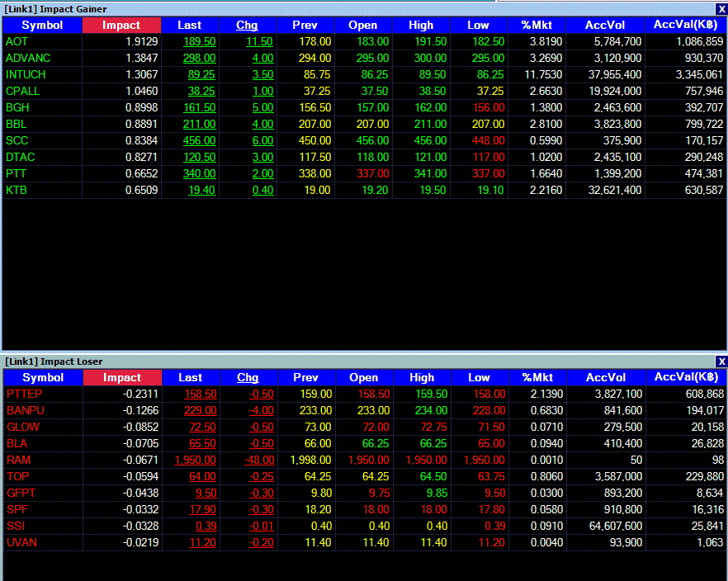Click Symbol header in Impact Loser
Screen dimensions: 728x581
point(43,377)
